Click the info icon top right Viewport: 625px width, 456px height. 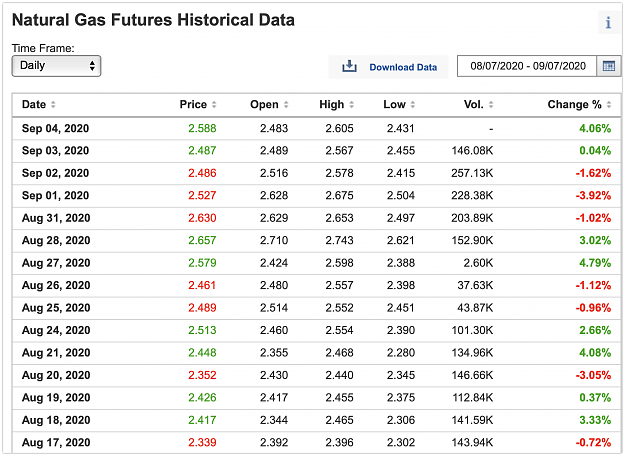(x=608, y=23)
